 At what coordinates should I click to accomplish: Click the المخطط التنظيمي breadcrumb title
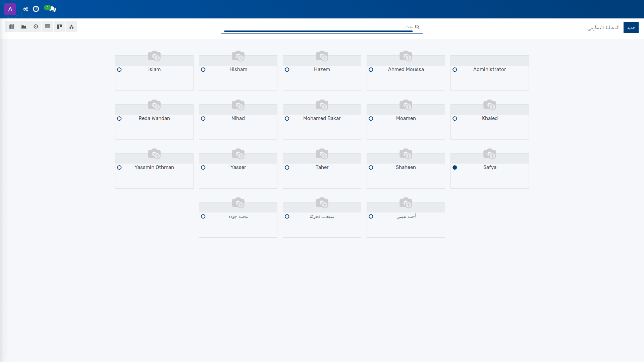(x=603, y=27)
